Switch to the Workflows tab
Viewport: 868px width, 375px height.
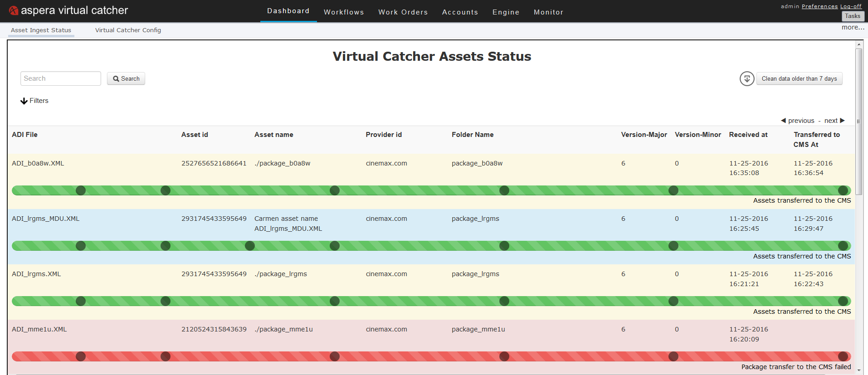coord(344,12)
